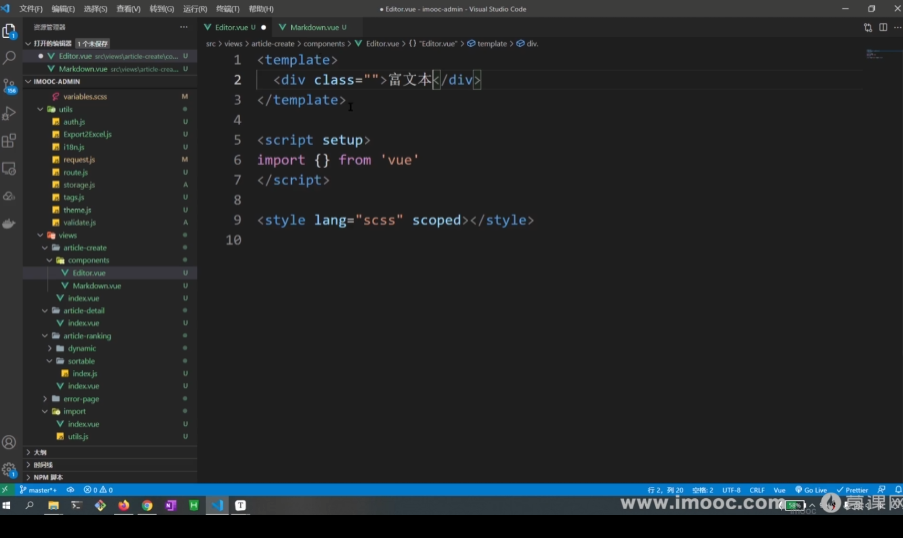Open Markdown.vue in components folder
The image size is (903, 538).
coord(96,286)
